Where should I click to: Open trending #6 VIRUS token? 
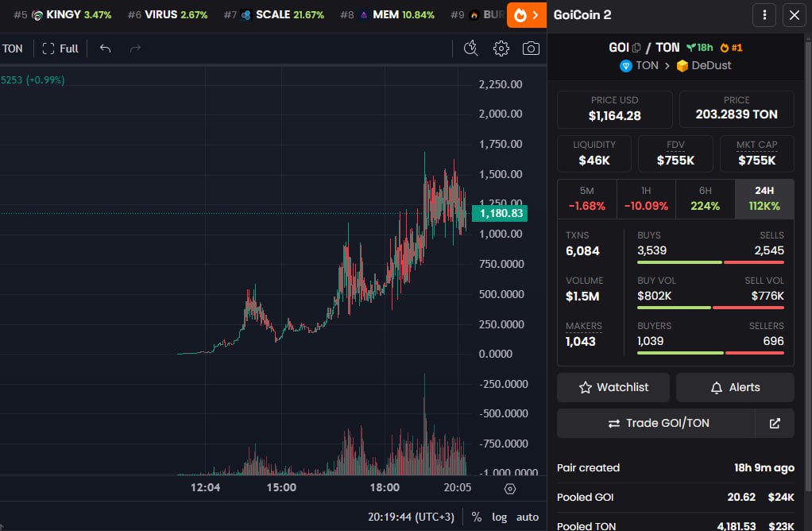tap(168, 15)
